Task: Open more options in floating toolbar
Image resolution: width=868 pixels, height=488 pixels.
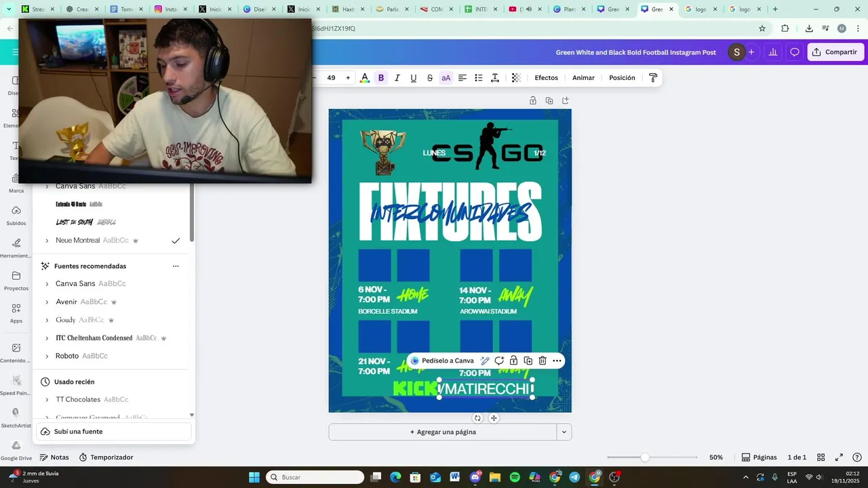Action: [557, 361]
